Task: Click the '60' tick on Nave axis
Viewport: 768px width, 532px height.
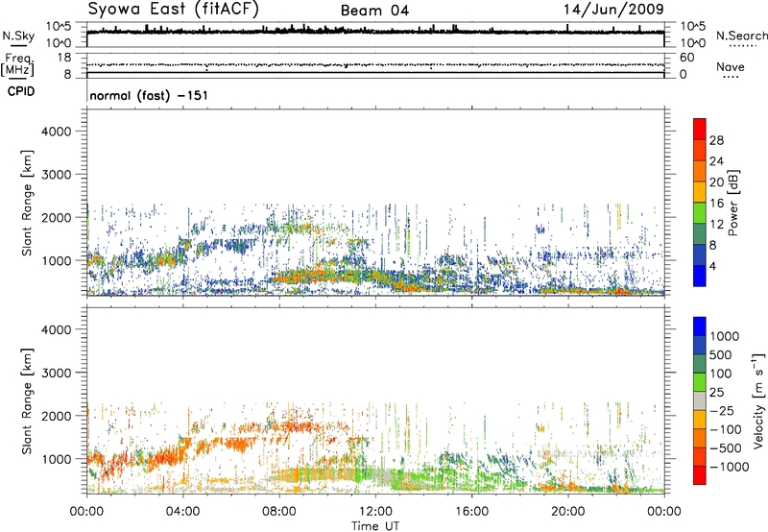Action: click(x=686, y=58)
